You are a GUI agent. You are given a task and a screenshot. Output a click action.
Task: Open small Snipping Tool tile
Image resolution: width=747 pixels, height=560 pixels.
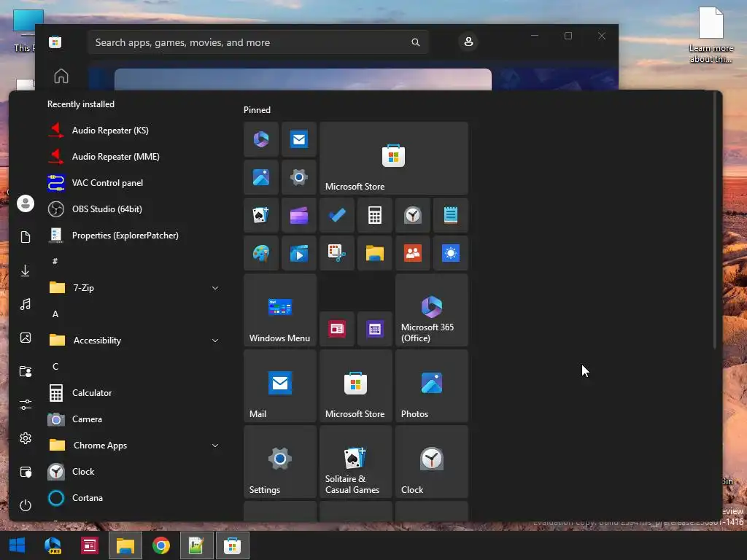click(x=337, y=253)
